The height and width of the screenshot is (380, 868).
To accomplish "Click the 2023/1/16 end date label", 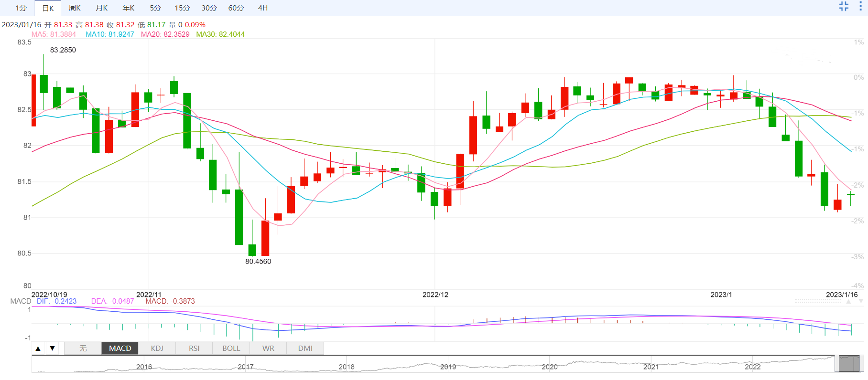I will [842, 295].
